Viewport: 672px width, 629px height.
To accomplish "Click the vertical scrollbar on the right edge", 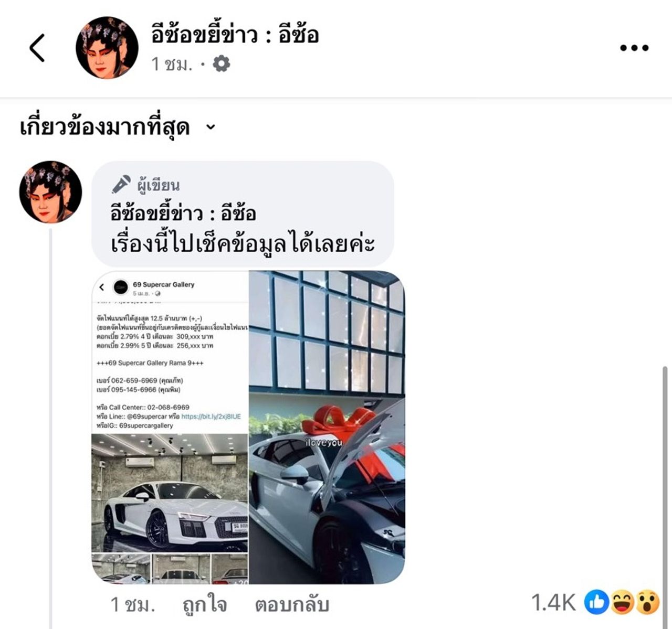I will [665, 497].
